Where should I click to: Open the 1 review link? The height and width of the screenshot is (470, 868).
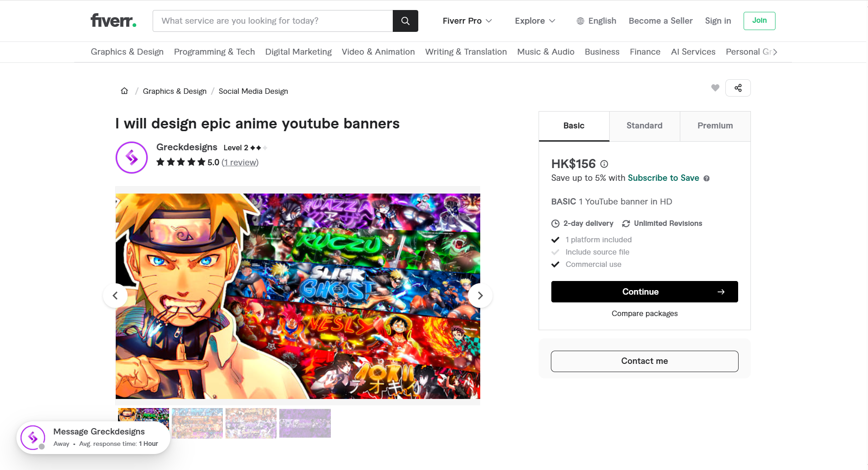[x=240, y=162]
